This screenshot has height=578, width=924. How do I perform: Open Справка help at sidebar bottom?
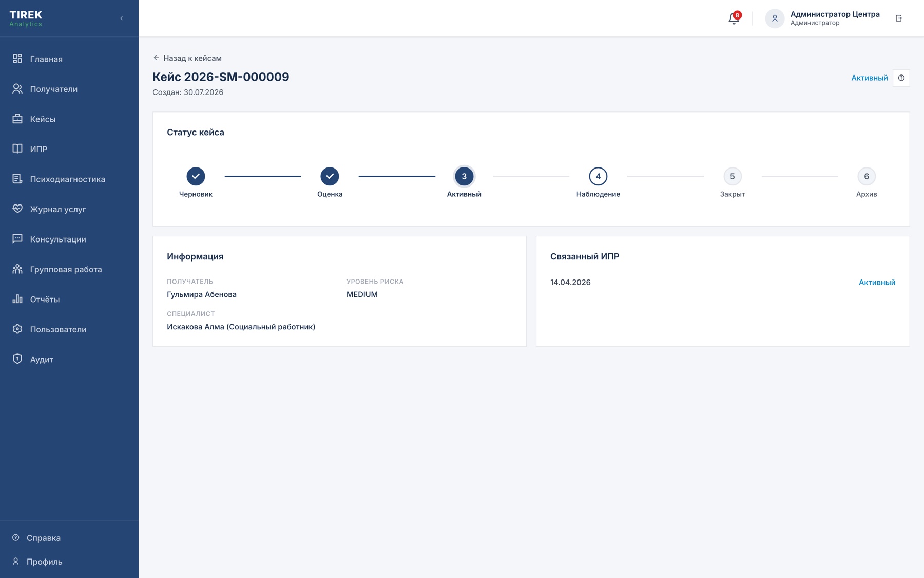[44, 538]
